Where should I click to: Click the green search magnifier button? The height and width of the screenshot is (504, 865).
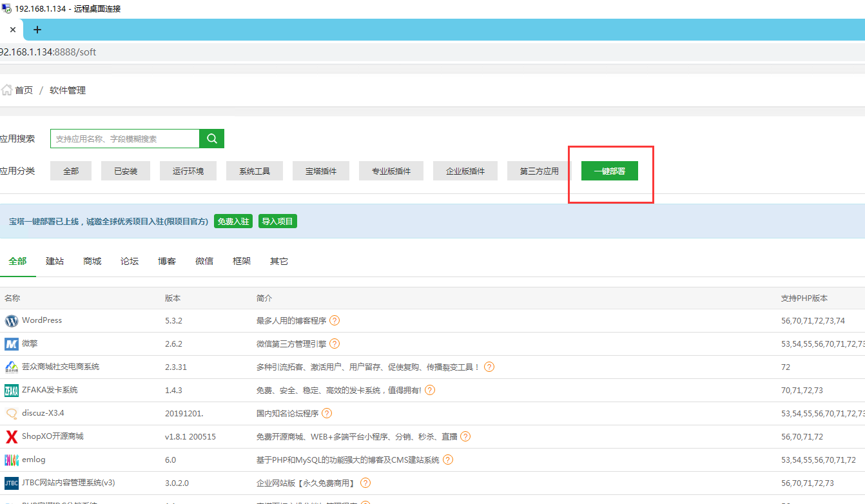[x=212, y=139]
